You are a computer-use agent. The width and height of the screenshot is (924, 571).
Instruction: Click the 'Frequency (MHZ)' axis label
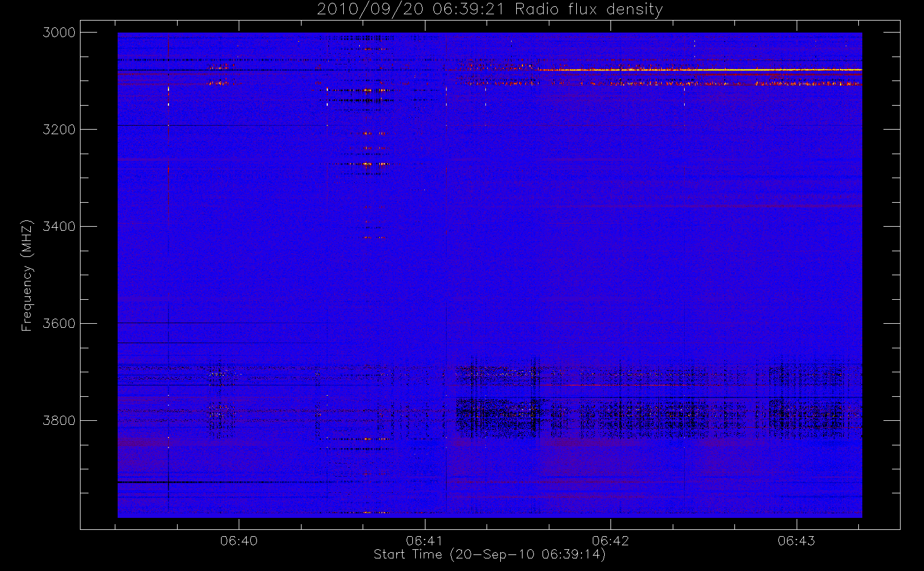pyautogui.click(x=27, y=275)
